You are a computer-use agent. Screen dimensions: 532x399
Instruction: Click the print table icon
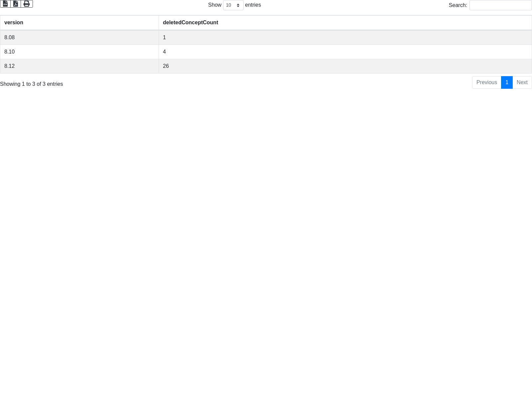(x=27, y=4)
